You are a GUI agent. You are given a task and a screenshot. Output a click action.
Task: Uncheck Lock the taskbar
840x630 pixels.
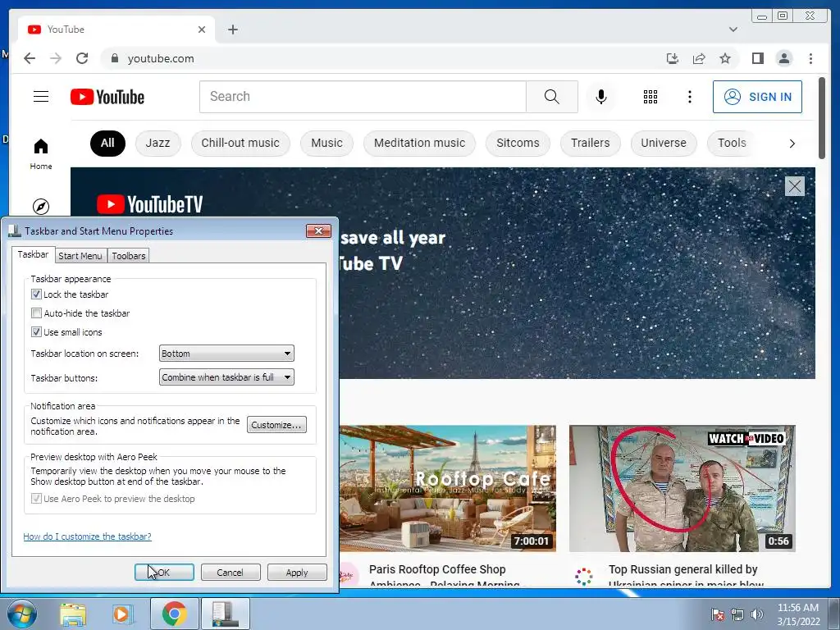[36, 294]
